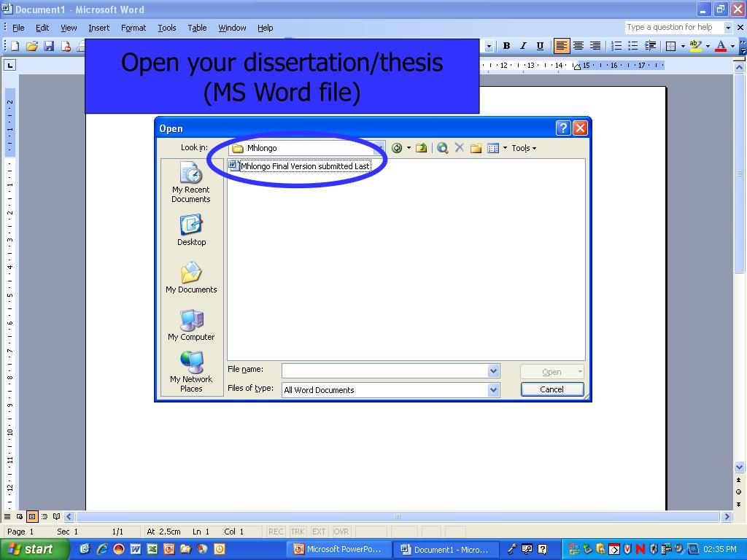Viewport: 747px width, 560px height.
Task: Open the Tools menu in menu bar
Action: (x=167, y=28)
